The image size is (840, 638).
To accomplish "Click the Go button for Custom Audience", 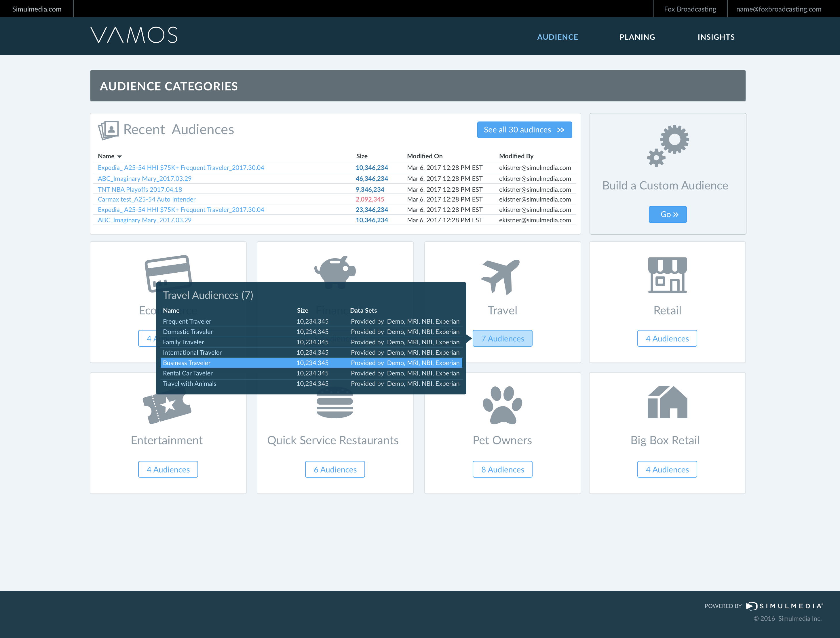I will point(668,214).
